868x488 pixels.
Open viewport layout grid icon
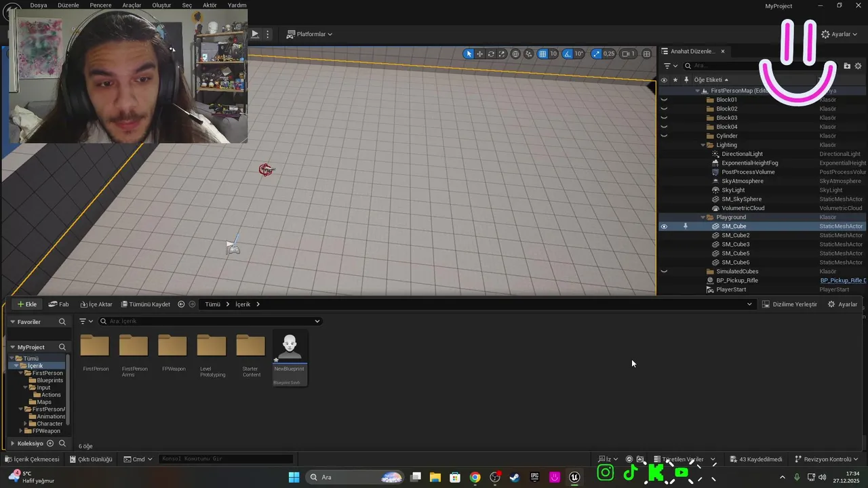click(647, 54)
